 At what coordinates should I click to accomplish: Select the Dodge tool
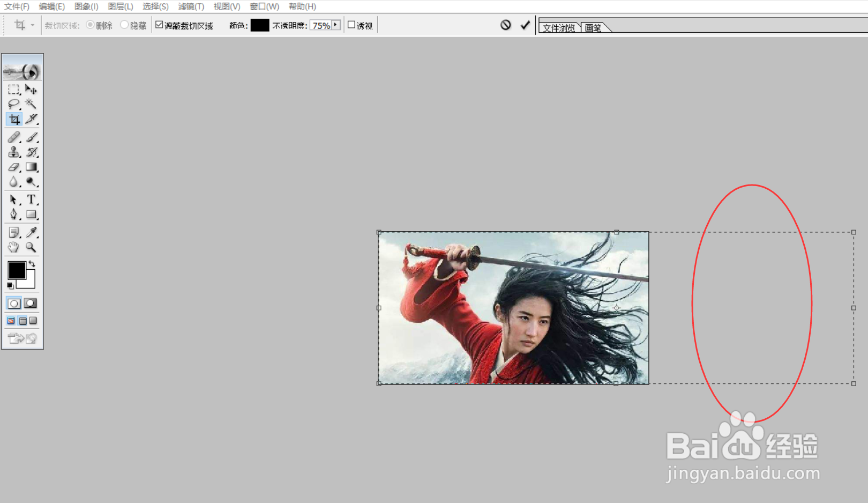click(x=31, y=182)
